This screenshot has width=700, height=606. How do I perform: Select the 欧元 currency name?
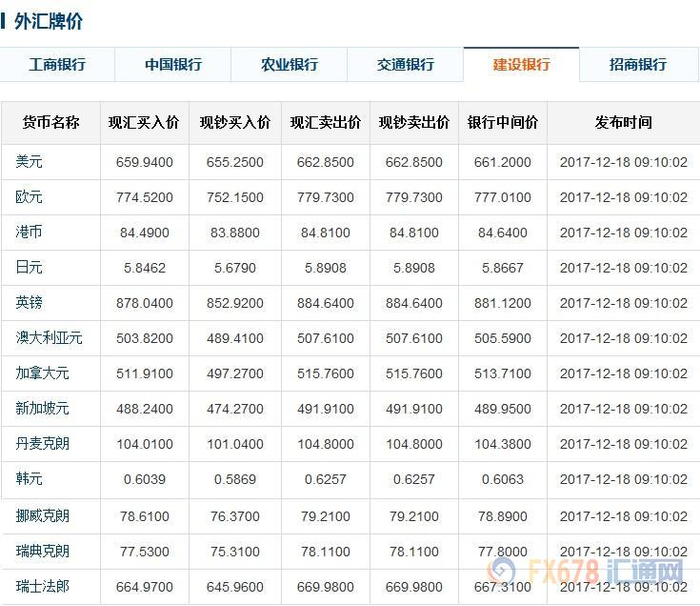[x=29, y=197]
